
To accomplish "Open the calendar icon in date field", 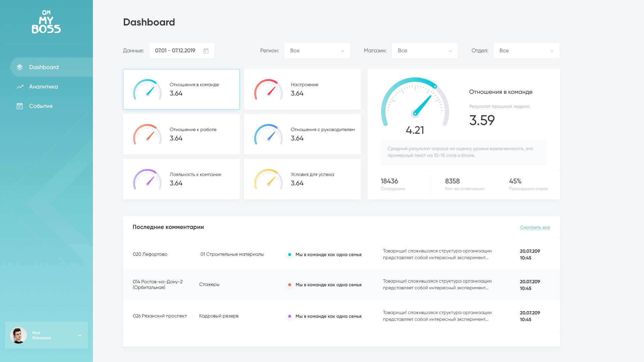I will (206, 51).
